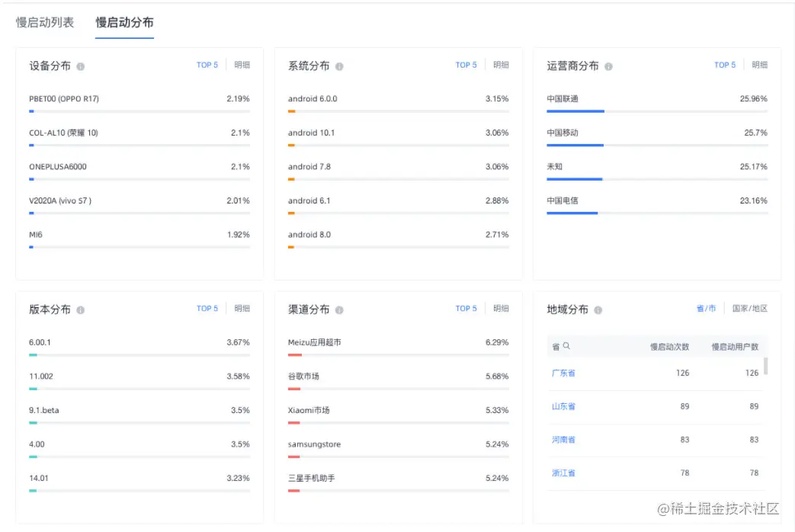Click the 三星手机助手 channel row

click(x=399, y=482)
